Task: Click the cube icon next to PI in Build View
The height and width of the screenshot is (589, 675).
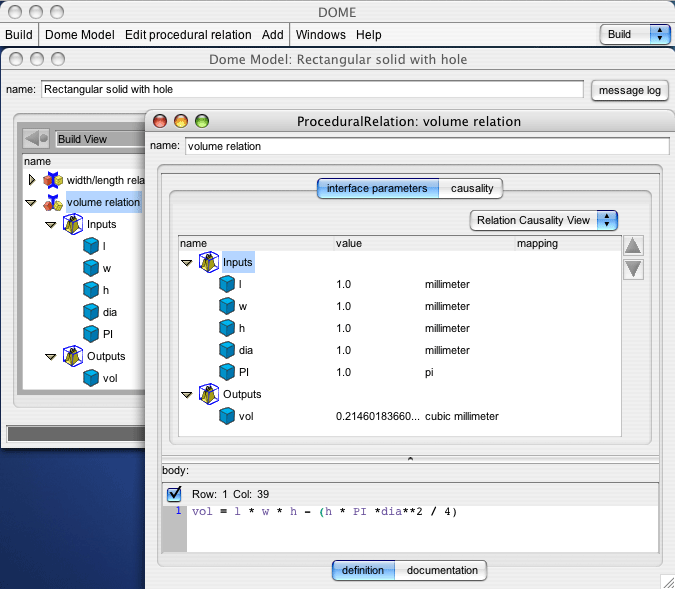Action: 91,334
